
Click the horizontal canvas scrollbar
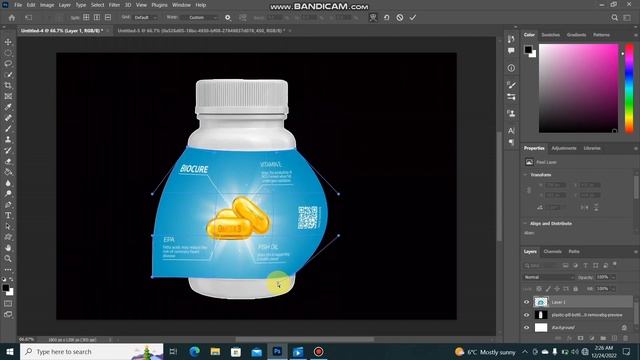click(x=304, y=339)
